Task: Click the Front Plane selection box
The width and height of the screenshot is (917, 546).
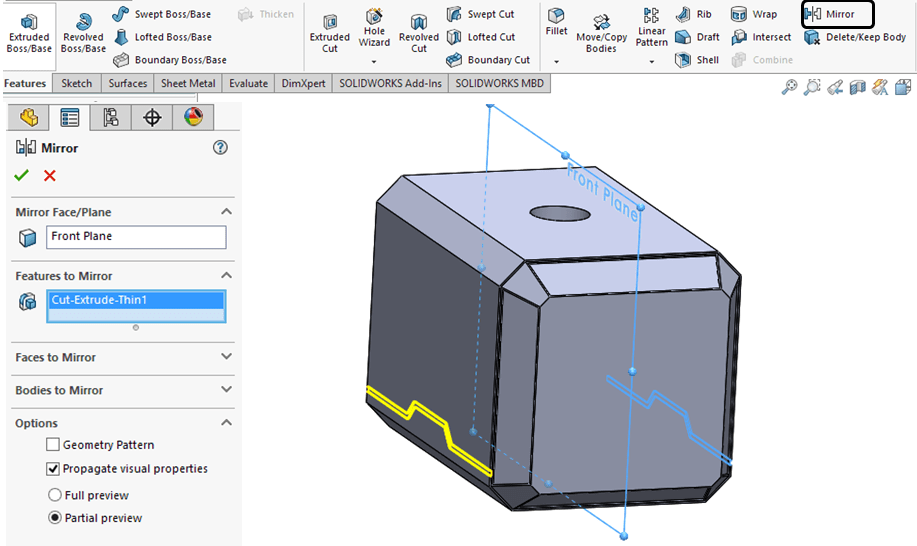Action: (x=136, y=237)
